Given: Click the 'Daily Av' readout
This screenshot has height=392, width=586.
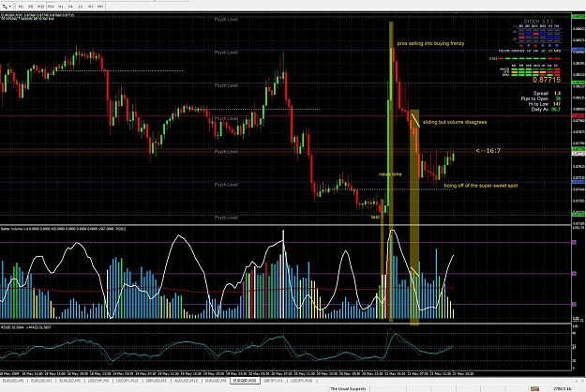Looking at the screenshot, I should (x=546, y=109).
